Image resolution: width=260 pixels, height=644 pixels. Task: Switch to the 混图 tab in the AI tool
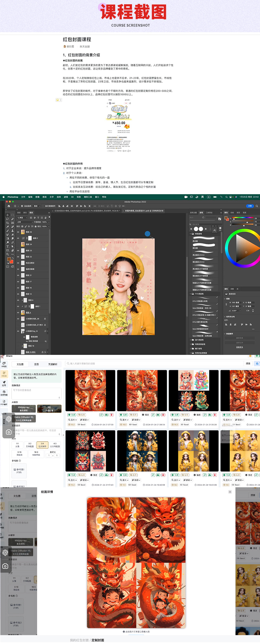[36, 364]
